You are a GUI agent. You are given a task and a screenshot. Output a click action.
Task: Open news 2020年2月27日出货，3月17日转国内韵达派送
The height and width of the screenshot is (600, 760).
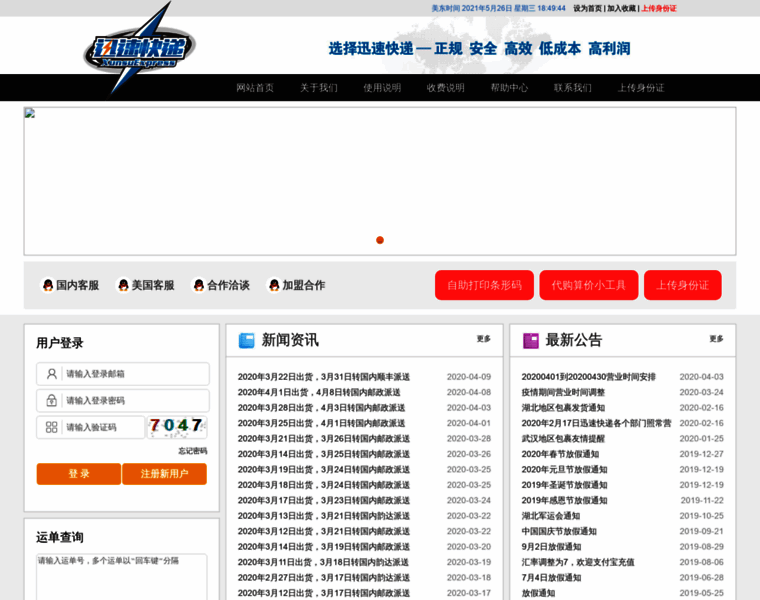324,578
